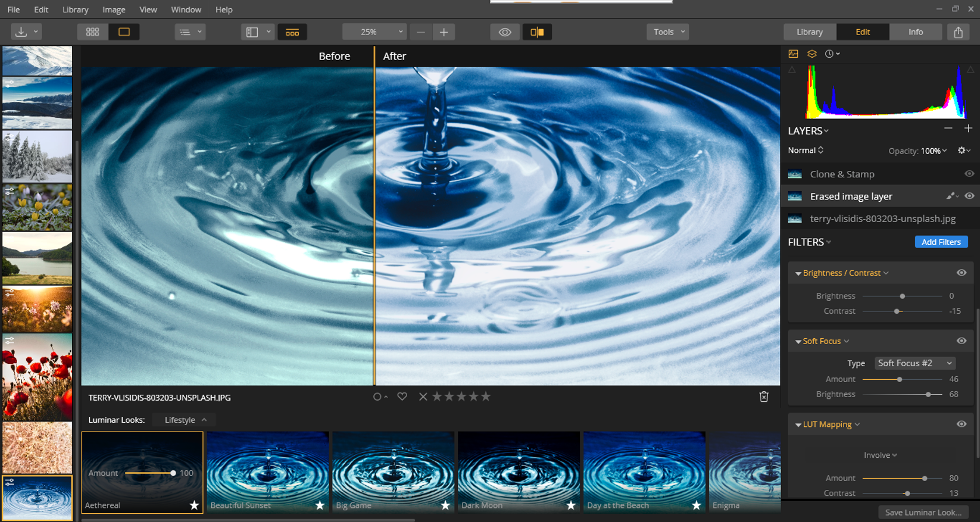Click Save Luminar Look button
980x522 pixels.
point(923,513)
